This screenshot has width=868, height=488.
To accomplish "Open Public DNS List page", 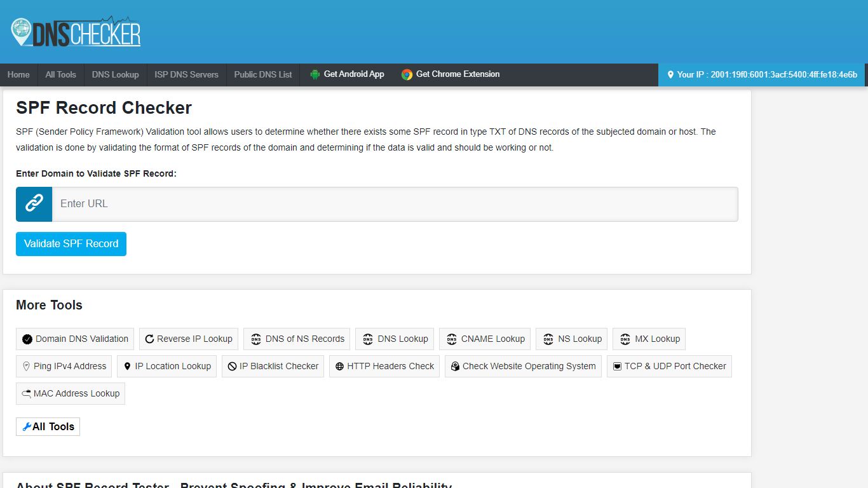I will 263,75.
